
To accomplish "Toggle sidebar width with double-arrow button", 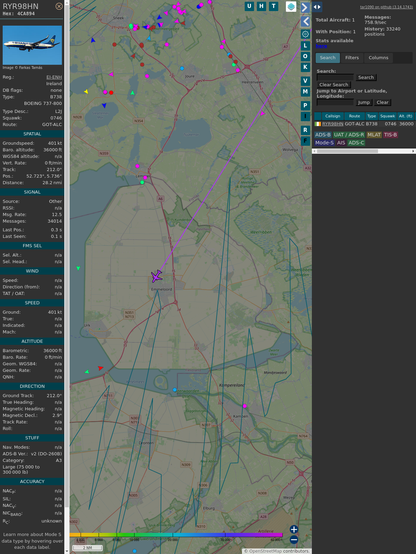I will click(317, 7).
